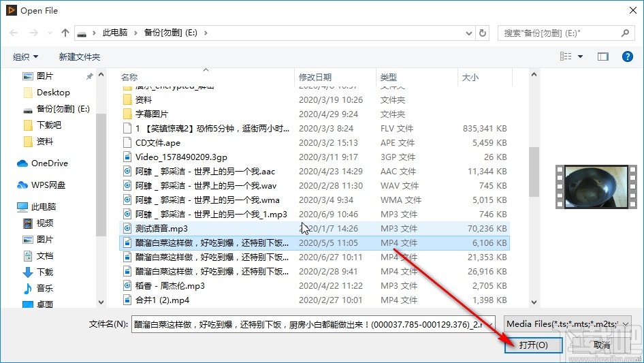Open 下载 under 此电脑

pos(45,272)
